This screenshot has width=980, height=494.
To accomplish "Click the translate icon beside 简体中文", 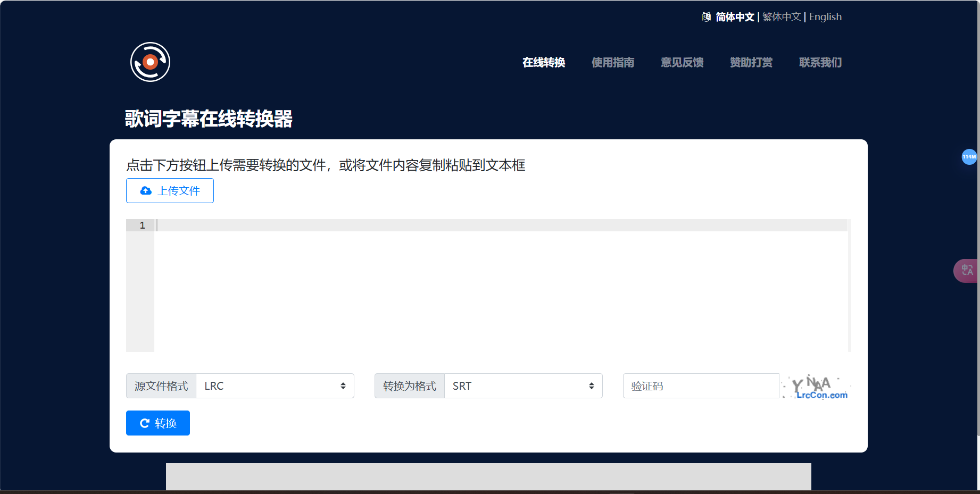I will (705, 16).
